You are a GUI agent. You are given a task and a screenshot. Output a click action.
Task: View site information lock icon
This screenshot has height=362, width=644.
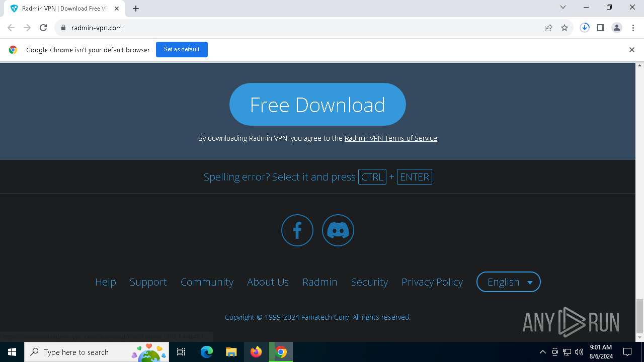pyautogui.click(x=63, y=28)
